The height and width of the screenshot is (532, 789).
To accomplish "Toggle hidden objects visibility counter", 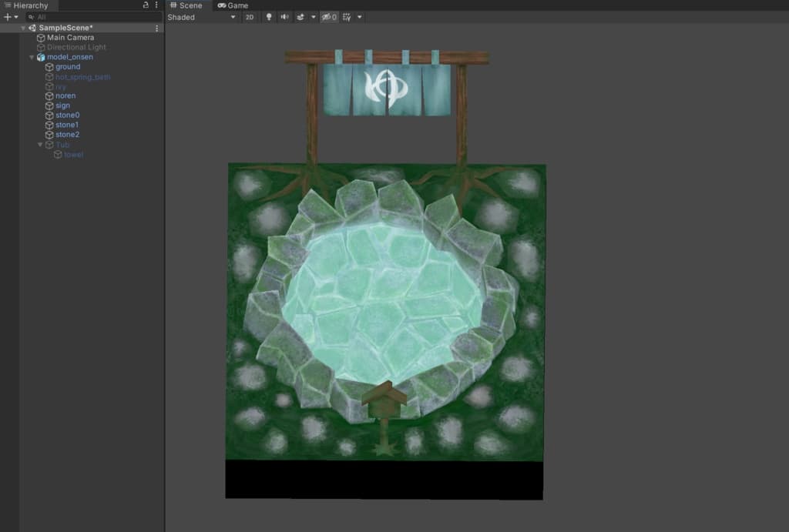I will pyautogui.click(x=329, y=17).
